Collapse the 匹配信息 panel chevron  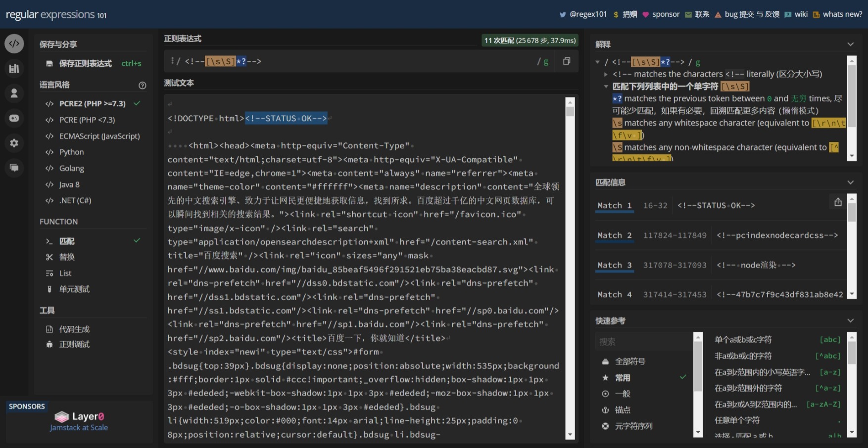(x=850, y=182)
